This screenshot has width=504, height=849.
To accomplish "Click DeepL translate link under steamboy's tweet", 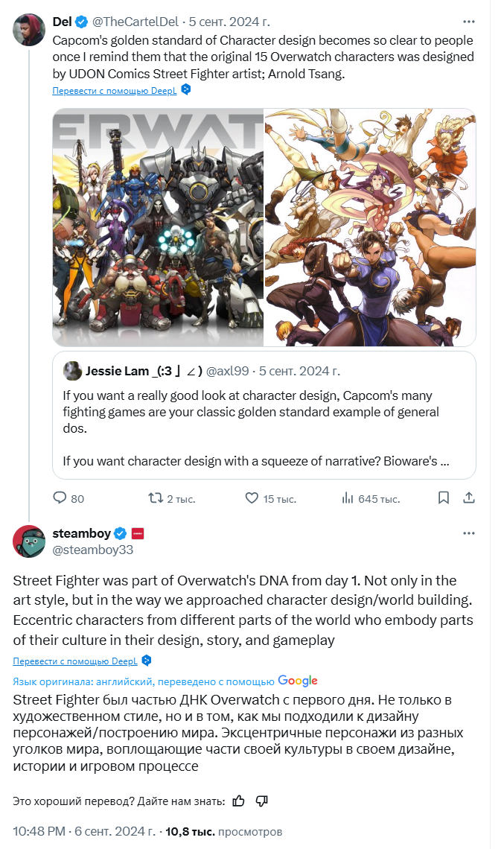I will click(75, 661).
